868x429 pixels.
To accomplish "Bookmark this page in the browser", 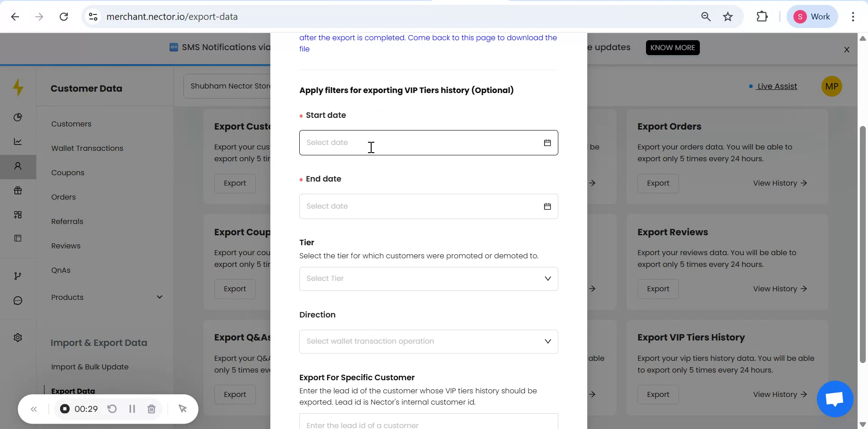I will point(727,16).
